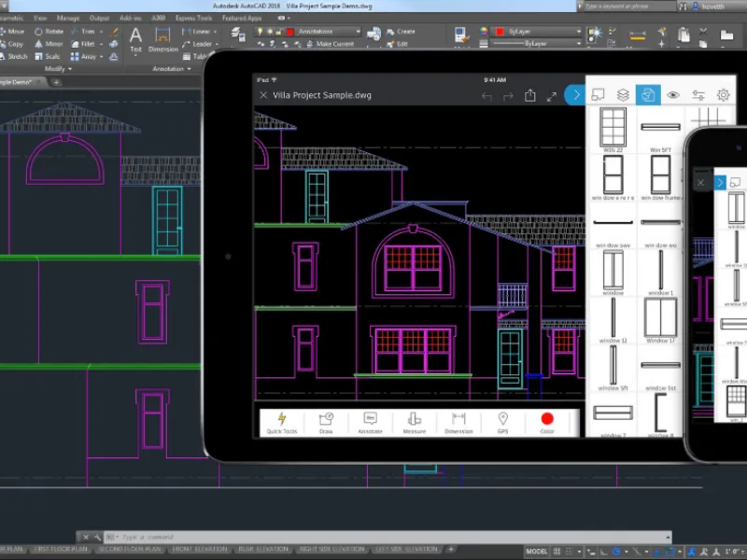Click the Stretch tool in the Modify panel

tap(14, 56)
